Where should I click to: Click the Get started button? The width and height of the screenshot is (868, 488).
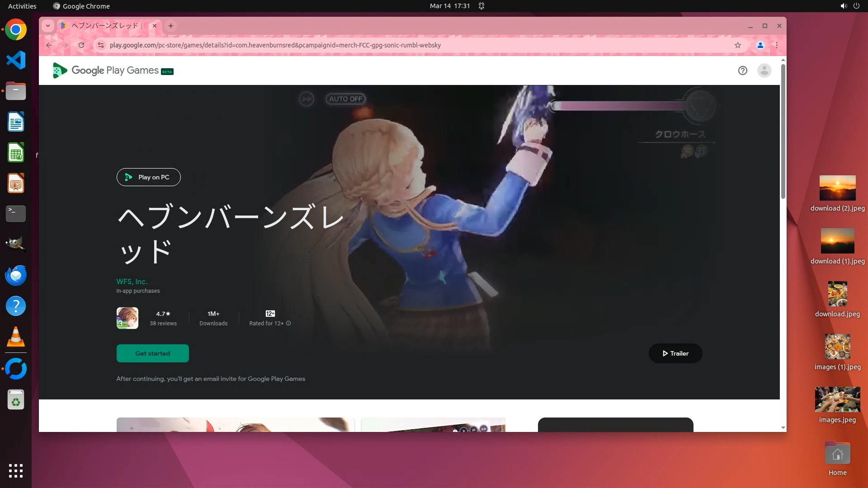tap(153, 353)
